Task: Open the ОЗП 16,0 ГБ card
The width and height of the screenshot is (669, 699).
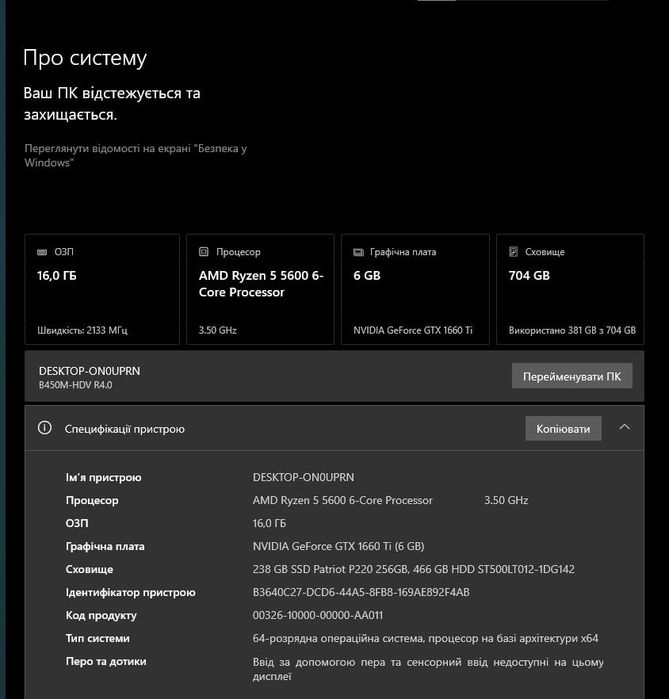Action: pos(102,289)
